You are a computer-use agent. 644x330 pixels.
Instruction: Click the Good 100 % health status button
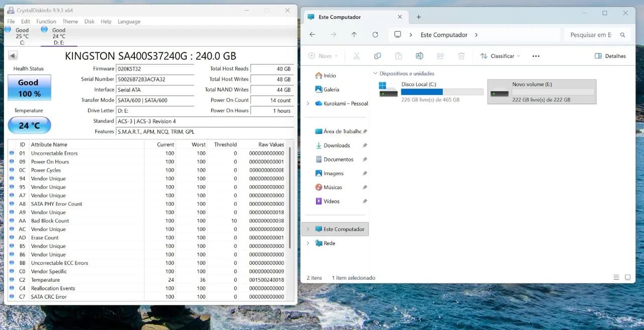[29, 88]
